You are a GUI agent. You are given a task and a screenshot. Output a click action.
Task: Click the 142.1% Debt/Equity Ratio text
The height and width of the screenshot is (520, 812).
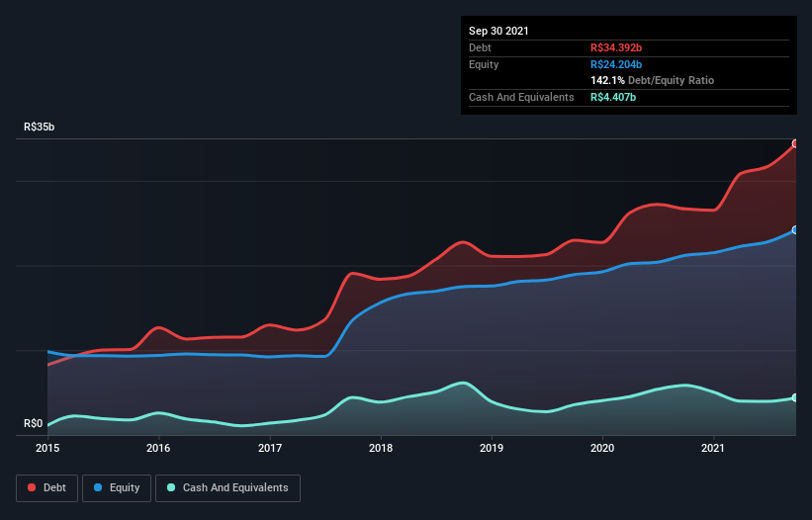[652, 80]
